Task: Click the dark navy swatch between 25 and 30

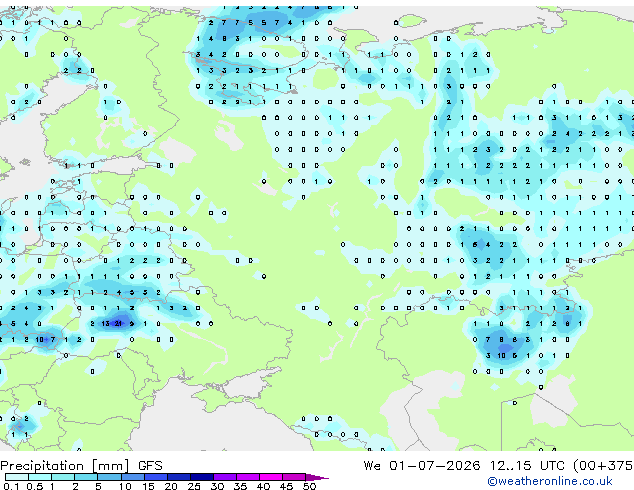Action: tap(201, 477)
